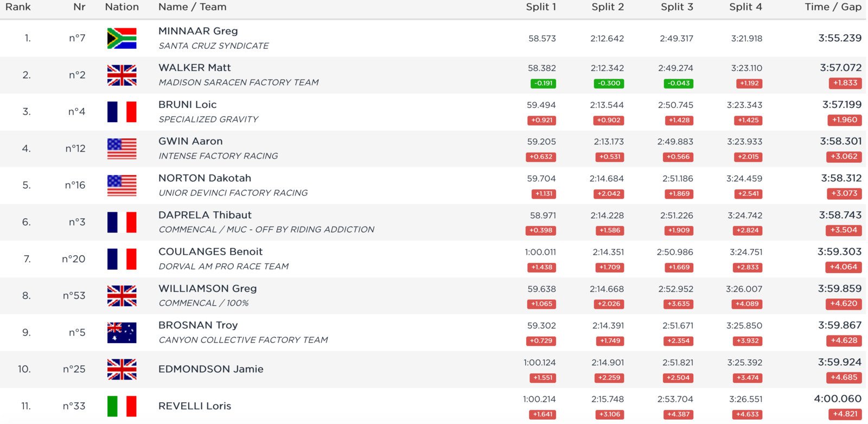The width and height of the screenshot is (868, 424).
Task: Click the UK flag beside Williamson Greg
Action: [x=122, y=296]
